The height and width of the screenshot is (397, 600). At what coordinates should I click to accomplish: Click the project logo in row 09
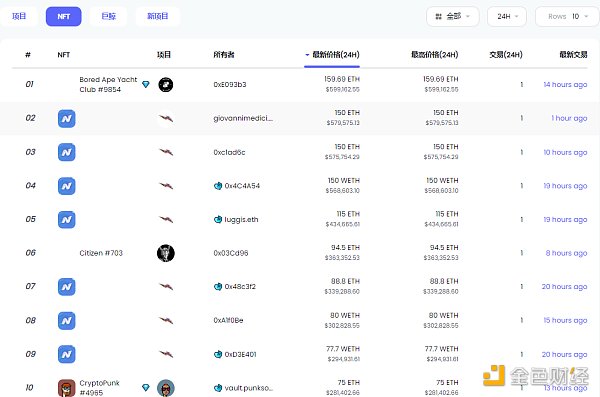coord(166,354)
